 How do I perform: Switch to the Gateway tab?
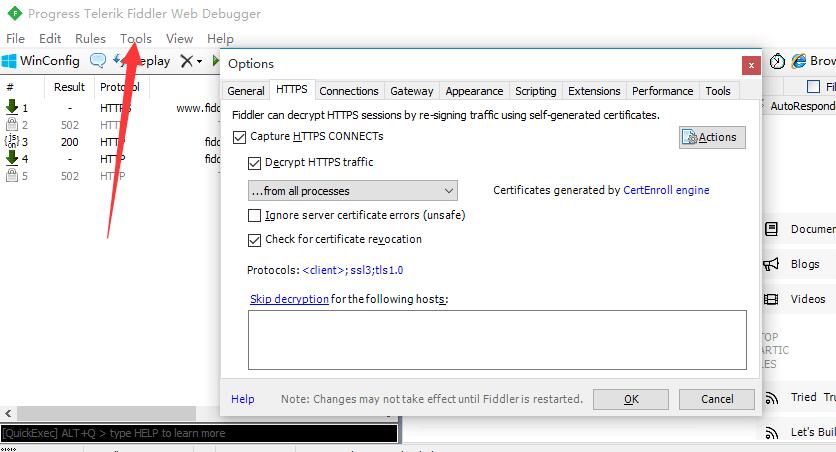pos(412,91)
